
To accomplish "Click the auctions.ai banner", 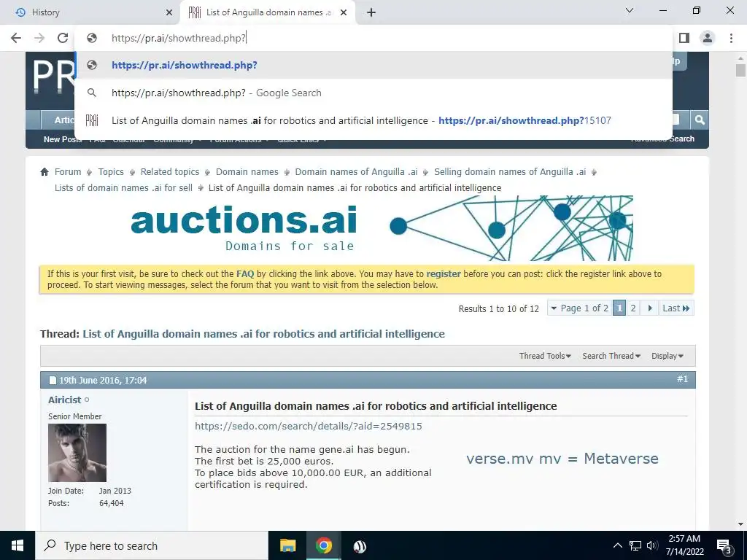I will point(381,228).
